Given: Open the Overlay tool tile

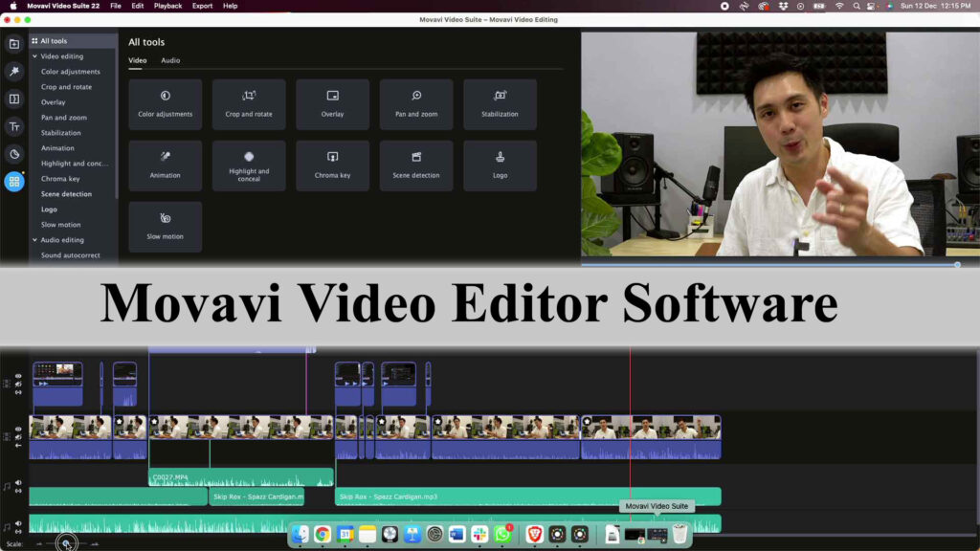Looking at the screenshot, I should tap(332, 104).
